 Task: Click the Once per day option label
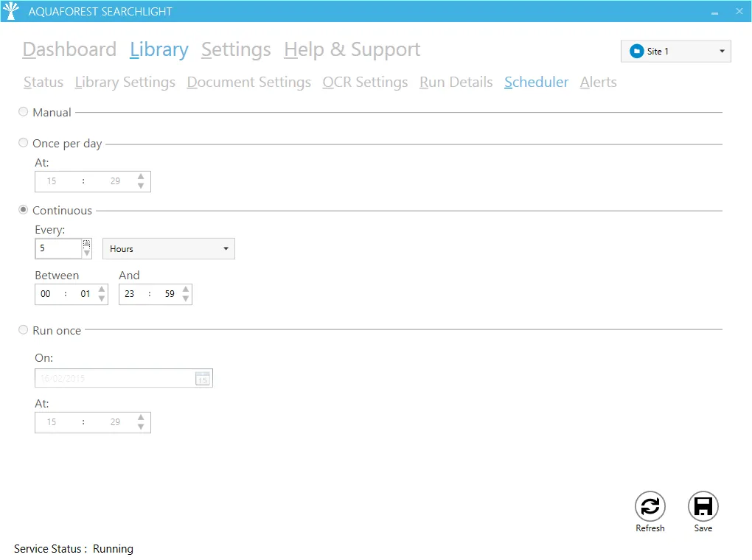click(67, 144)
